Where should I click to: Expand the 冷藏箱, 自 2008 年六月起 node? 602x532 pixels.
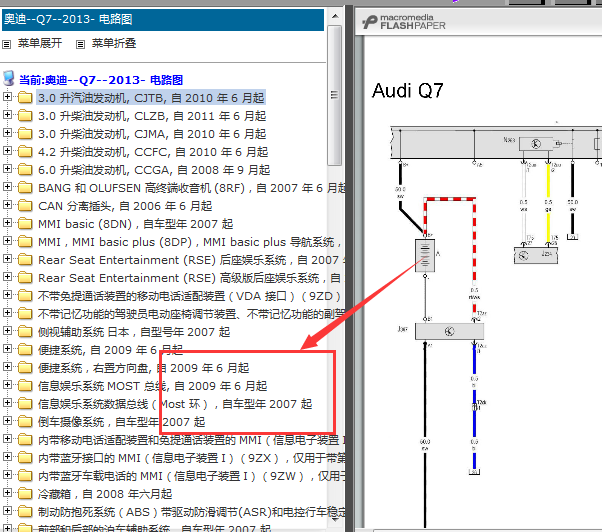(x=7, y=492)
